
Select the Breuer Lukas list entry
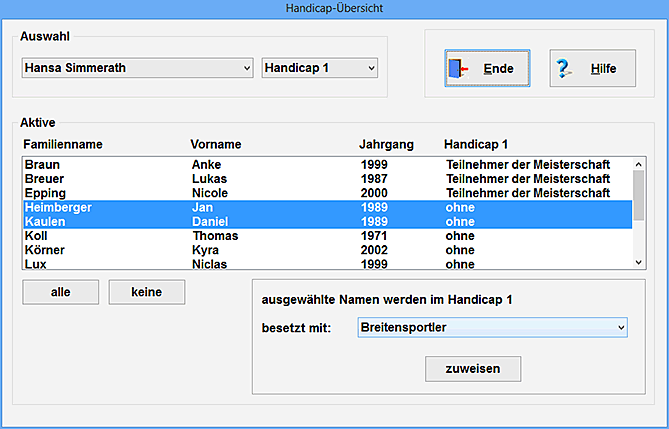(326, 178)
